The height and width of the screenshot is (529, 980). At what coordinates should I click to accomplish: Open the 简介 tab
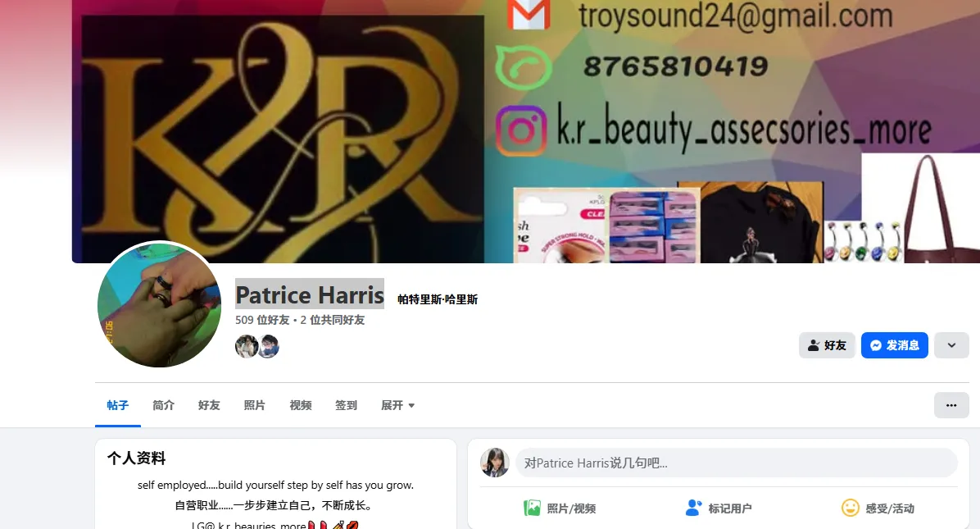[163, 404]
